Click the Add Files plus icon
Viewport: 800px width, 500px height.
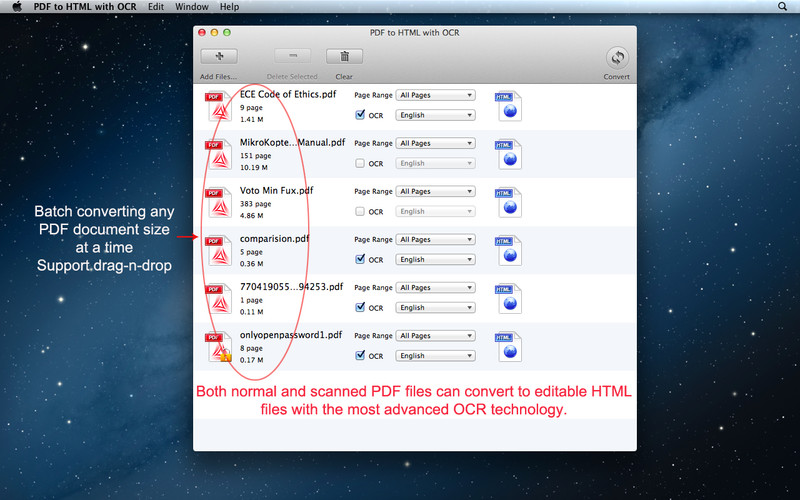tap(218, 57)
